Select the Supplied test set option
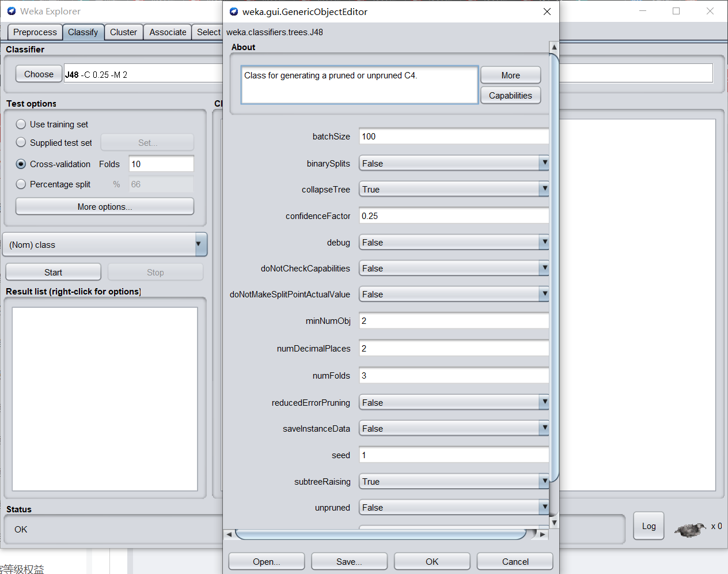Image resolution: width=728 pixels, height=574 pixels. coord(21,142)
